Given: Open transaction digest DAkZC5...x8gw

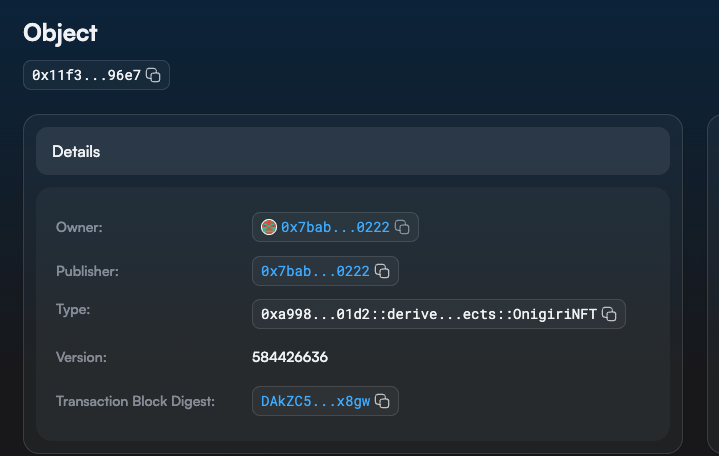Looking at the screenshot, I should coord(315,401).
